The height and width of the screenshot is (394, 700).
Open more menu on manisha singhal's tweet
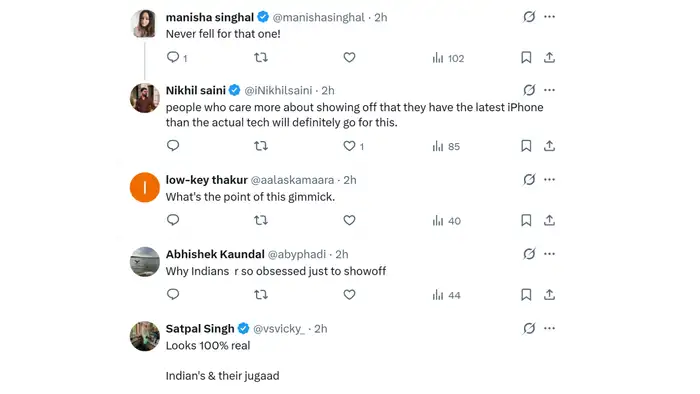click(x=550, y=17)
